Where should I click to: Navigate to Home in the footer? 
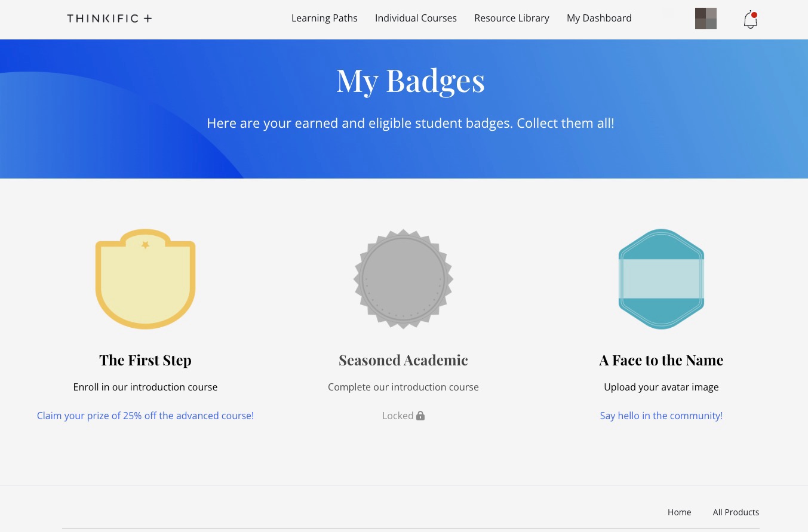(679, 512)
